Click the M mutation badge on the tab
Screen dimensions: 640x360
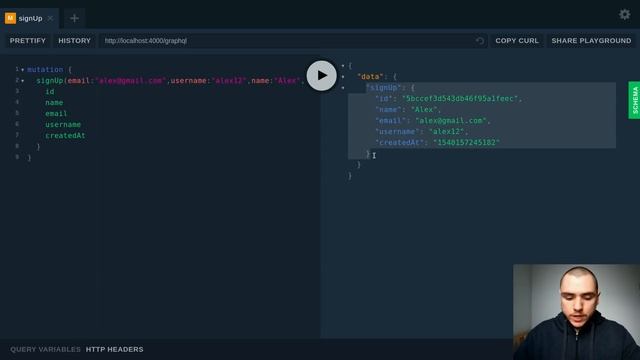[10, 18]
